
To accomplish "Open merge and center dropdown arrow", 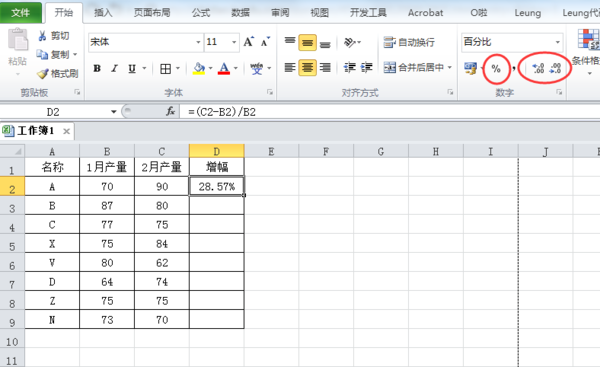I will (450, 68).
